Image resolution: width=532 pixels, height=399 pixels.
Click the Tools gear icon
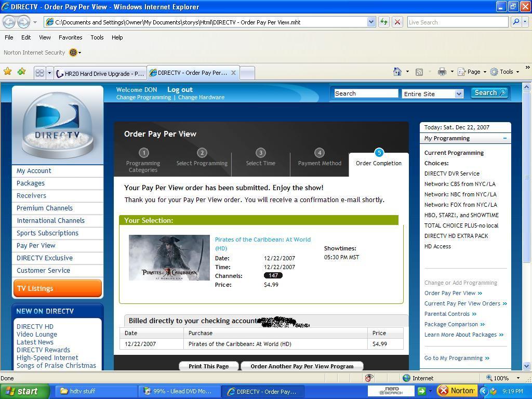pyautogui.click(x=494, y=72)
